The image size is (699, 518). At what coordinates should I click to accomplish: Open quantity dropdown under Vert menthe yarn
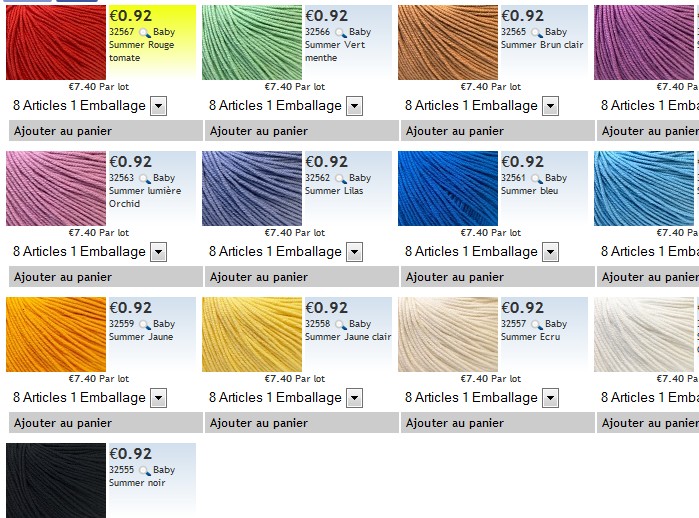point(354,106)
